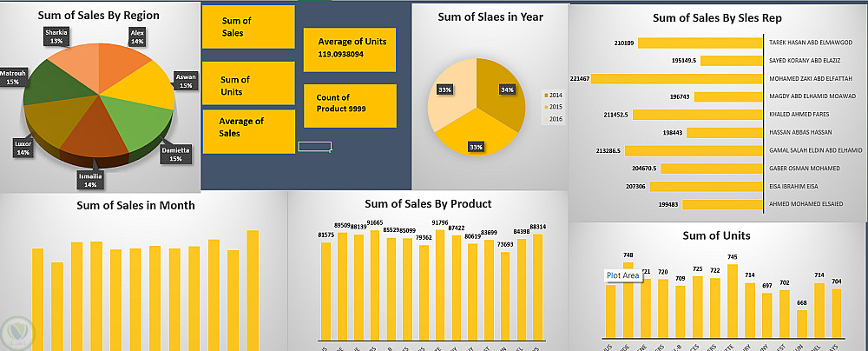The height and width of the screenshot is (351, 868).
Task: Select the Alex slice label
Action: pos(136,36)
